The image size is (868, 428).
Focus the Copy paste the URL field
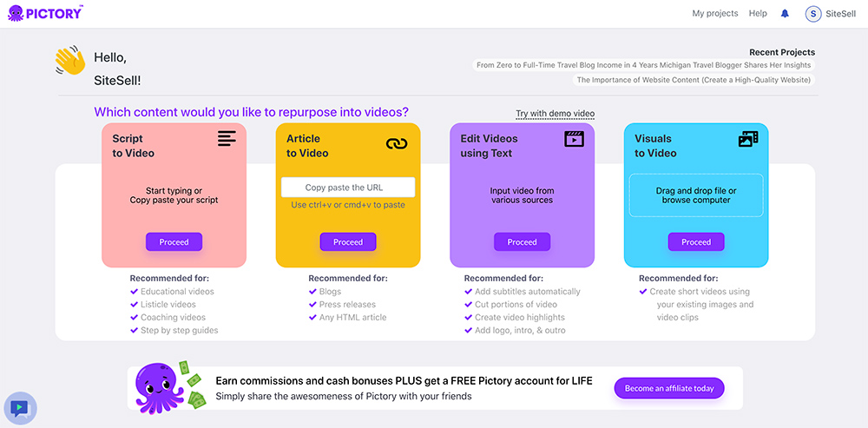pyautogui.click(x=348, y=188)
